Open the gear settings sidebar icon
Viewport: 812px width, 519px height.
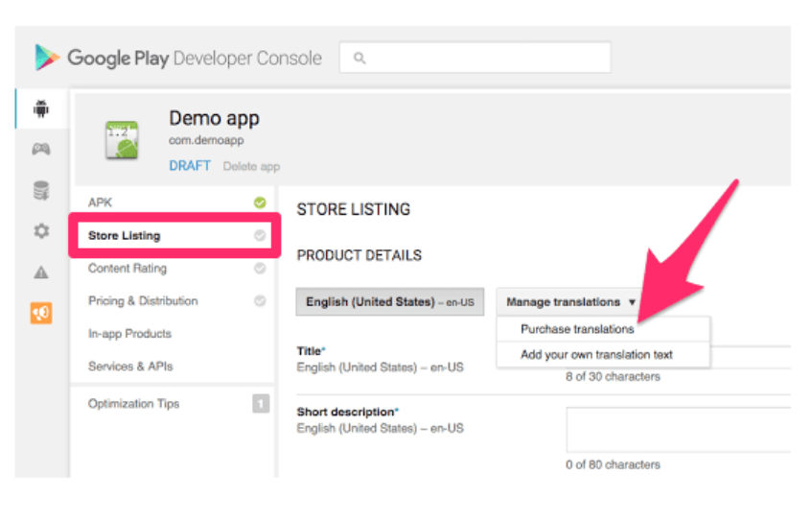[41, 231]
